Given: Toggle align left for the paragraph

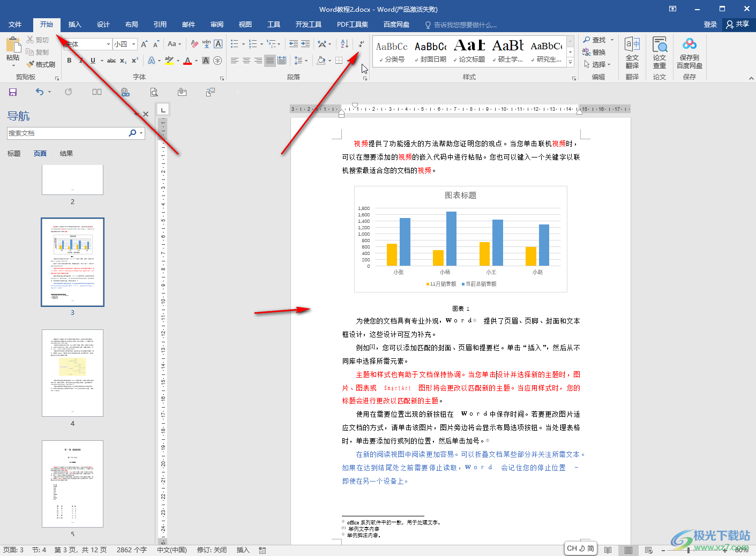Looking at the screenshot, I should 235,61.
